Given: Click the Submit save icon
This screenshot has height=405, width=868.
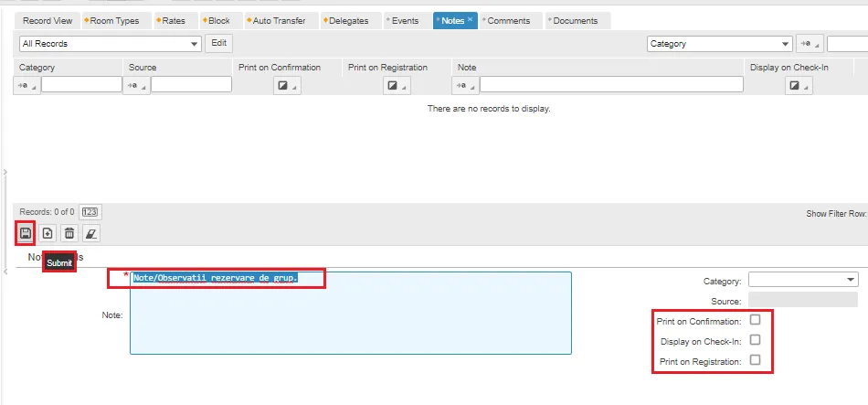Looking at the screenshot, I should (25, 233).
